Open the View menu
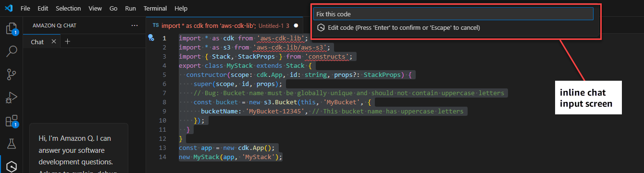The width and height of the screenshot is (644, 173). (96, 9)
